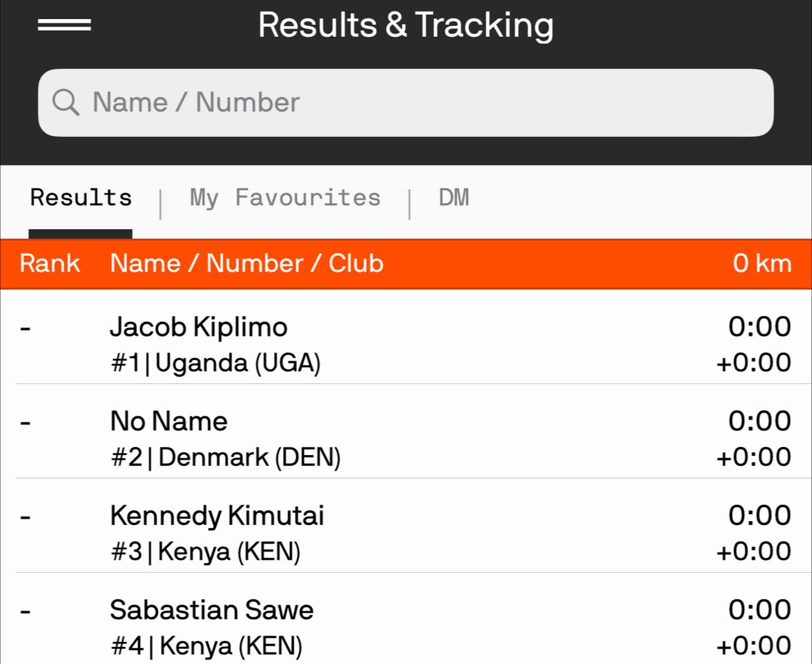Switch to the Results tab
The width and height of the screenshot is (812, 664).
pos(81,198)
